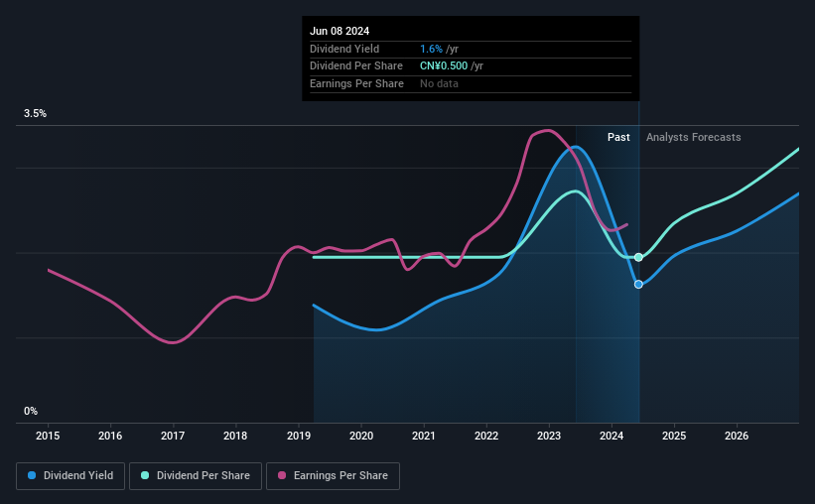Click the Past region label
This screenshot has width=815, height=504.
coord(618,137)
